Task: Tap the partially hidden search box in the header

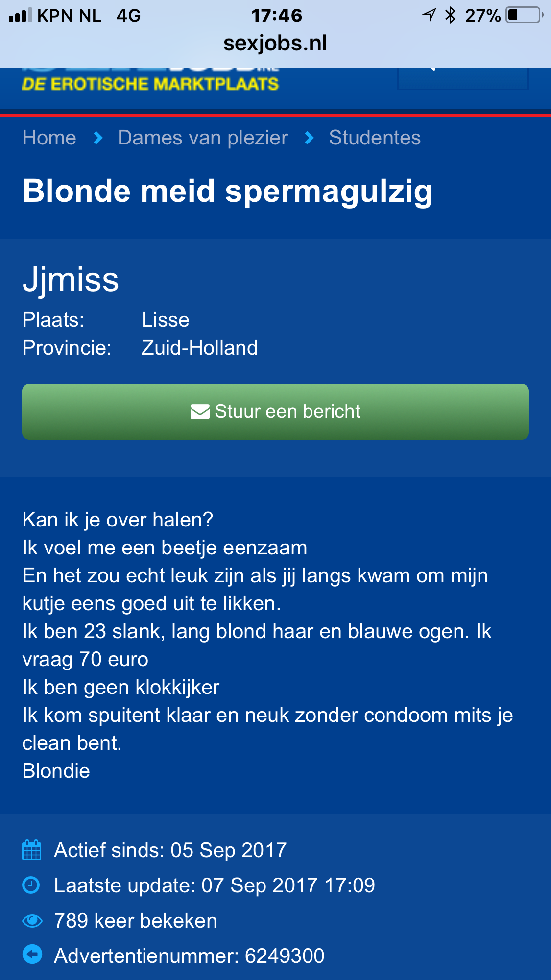Action: (x=463, y=78)
